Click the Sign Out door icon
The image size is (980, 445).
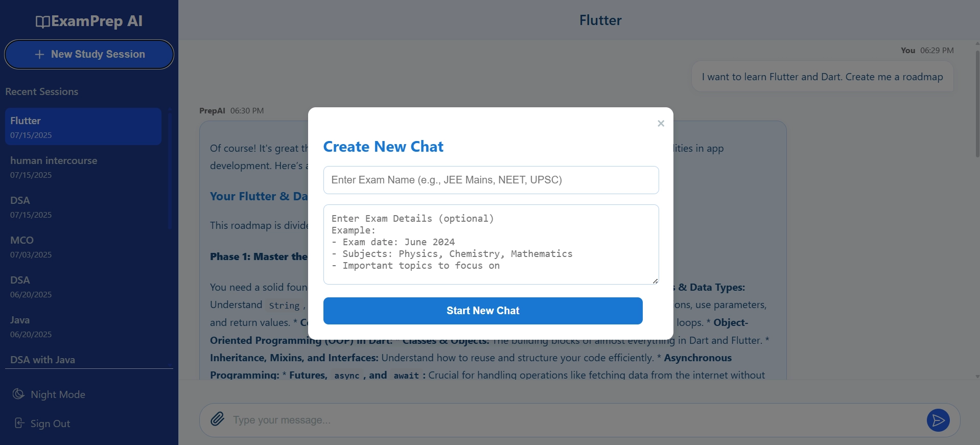click(x=19, y=423)
